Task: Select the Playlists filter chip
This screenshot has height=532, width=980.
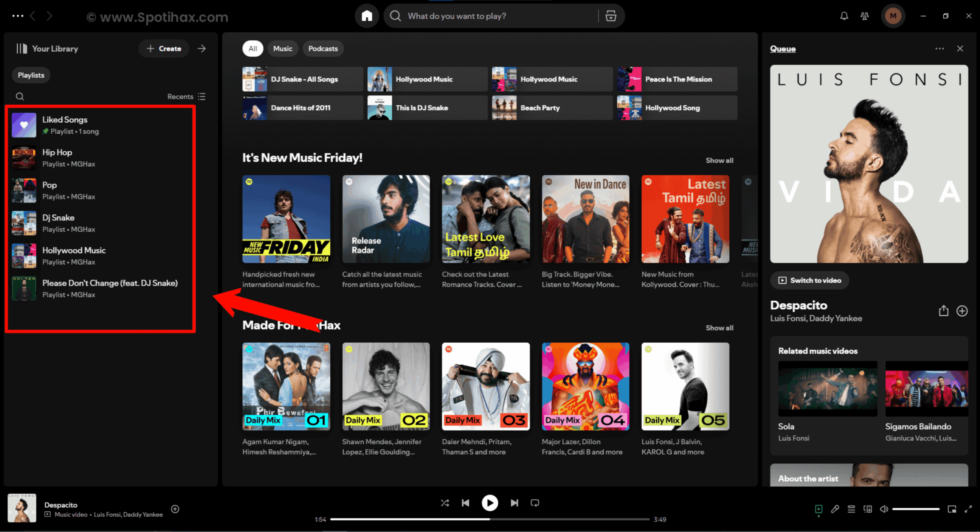Action: click(31, 75)
